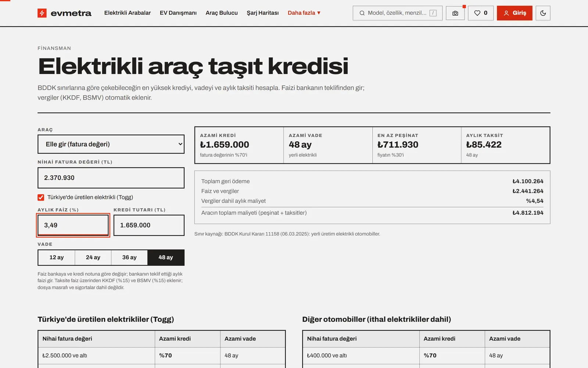Click the Türkiye'de üretilen elektrikliler (Togg) heading

106,320
